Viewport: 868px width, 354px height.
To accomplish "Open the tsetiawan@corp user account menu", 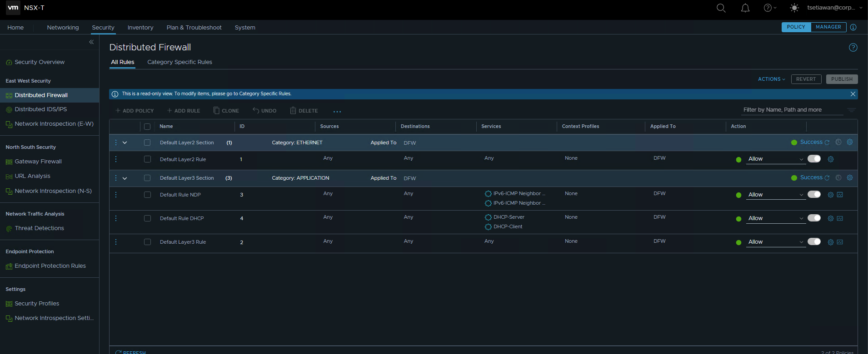I will click(834, 8).
